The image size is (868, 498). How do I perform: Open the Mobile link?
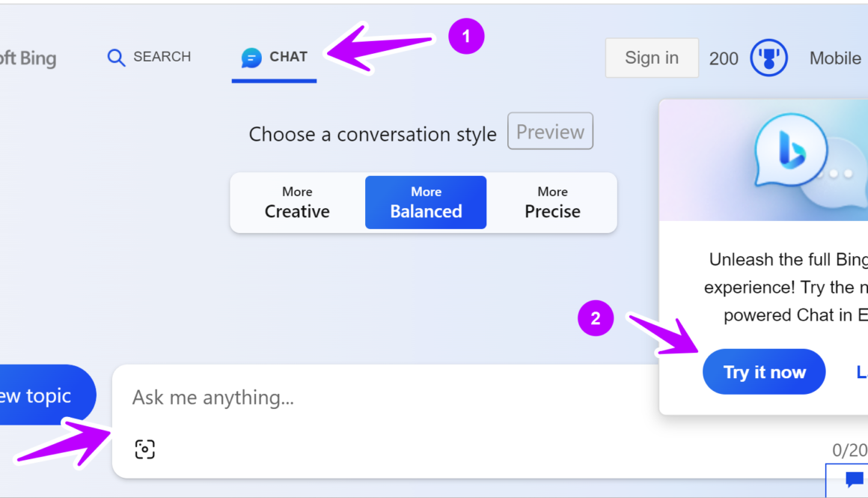[836, 58]
